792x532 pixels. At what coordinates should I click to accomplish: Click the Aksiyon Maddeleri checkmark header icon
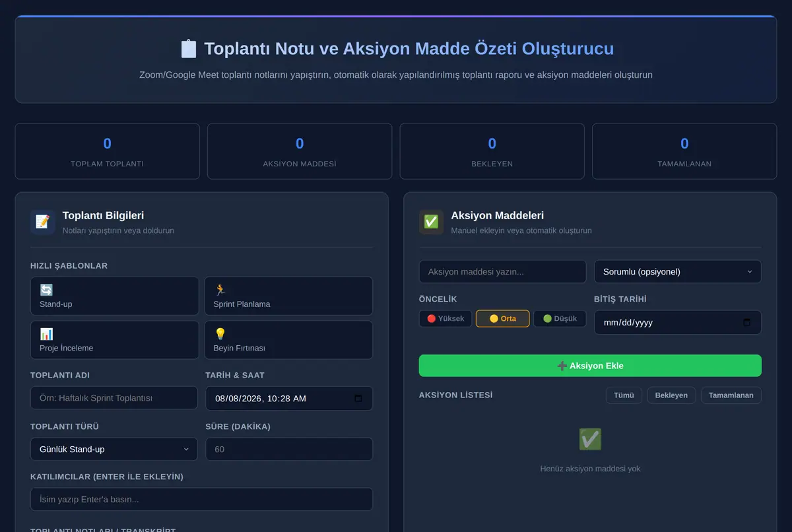431,222
